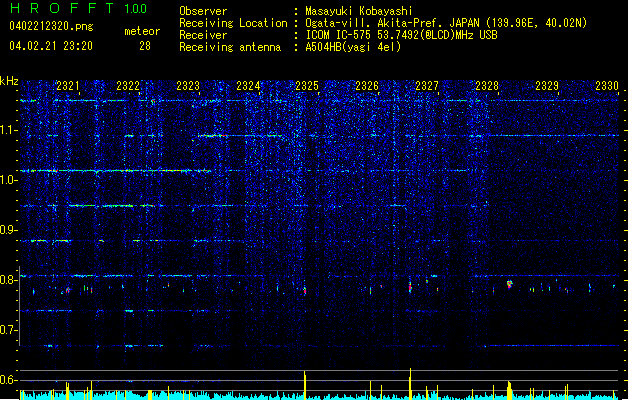
Task: Click the 2322 time marker
Action: [x=128, y=86]
